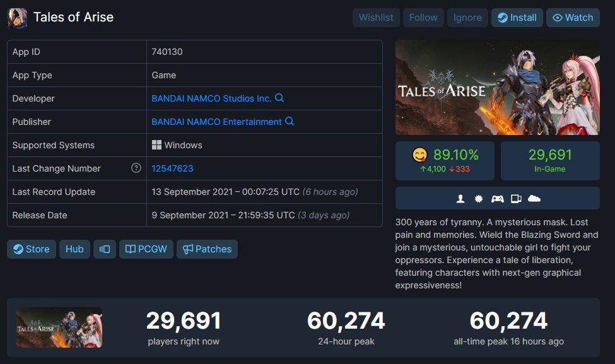Click the remote play devices icon

point(516,199)
